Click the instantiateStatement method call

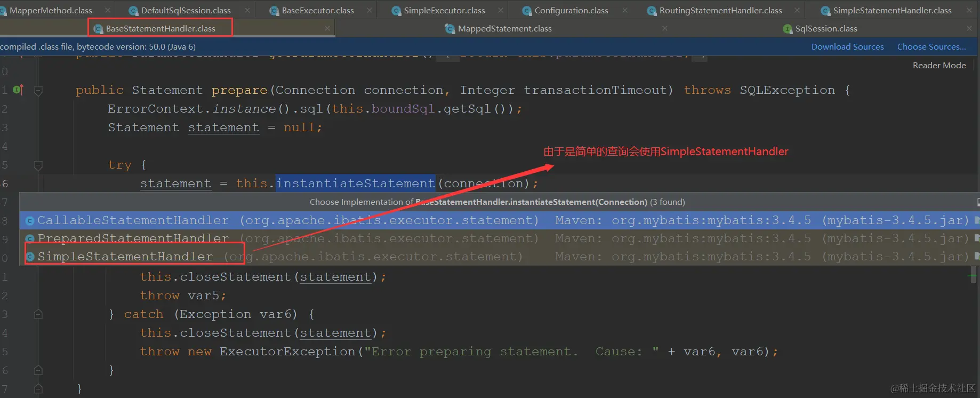tap(356, 183)
